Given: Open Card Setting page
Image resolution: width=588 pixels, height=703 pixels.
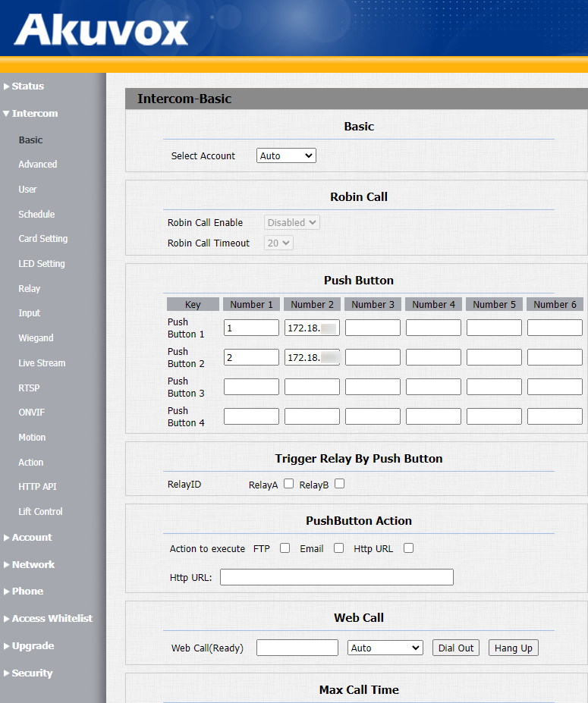Looking at the screenshot, I should point(43,239).
